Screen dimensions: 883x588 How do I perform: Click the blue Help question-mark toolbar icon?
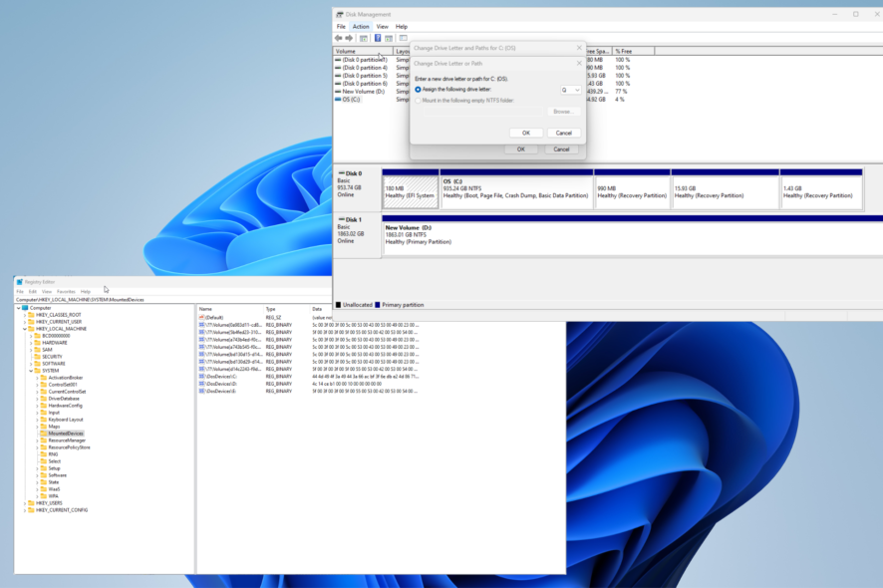(x=378, y=38)
